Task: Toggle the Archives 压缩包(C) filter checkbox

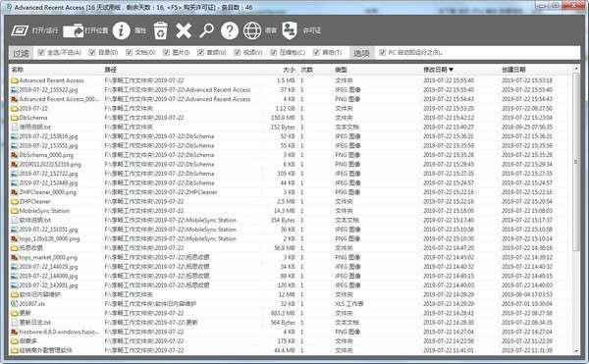Action: [x=274, y=53]
